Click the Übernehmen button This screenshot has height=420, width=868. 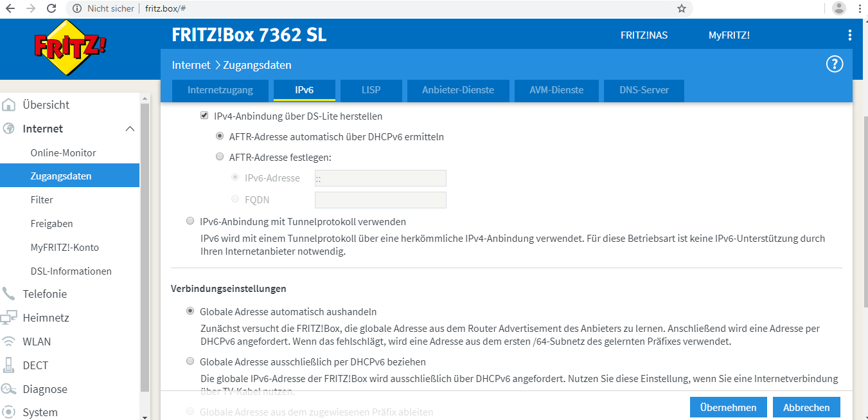click(728, 407)
